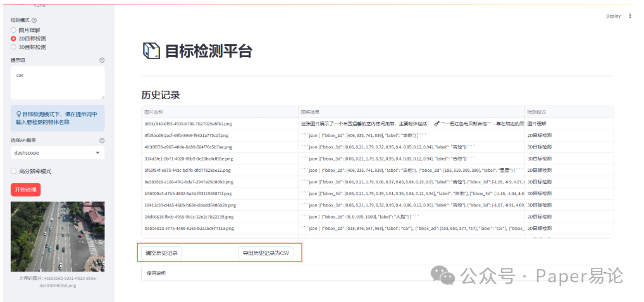Screen dimensions: 644x302
Task: Select file name cell starting with 4b30f078
Action: click(x=220, y=147)
